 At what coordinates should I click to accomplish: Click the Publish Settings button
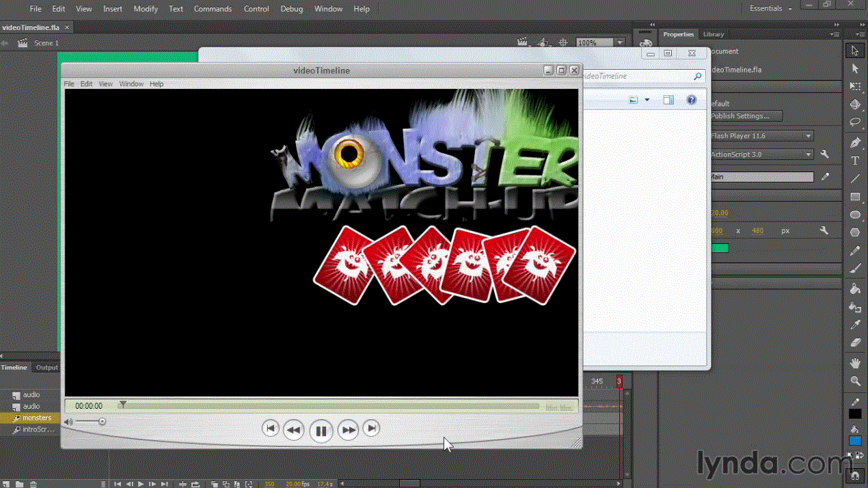745,116
